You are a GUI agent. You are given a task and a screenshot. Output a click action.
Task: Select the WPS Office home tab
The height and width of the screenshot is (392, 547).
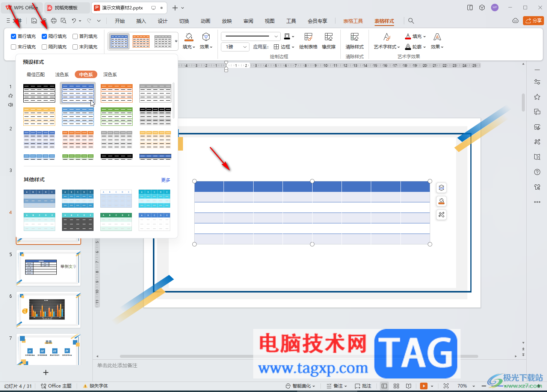pyautogui.click(x=22, y=8)
